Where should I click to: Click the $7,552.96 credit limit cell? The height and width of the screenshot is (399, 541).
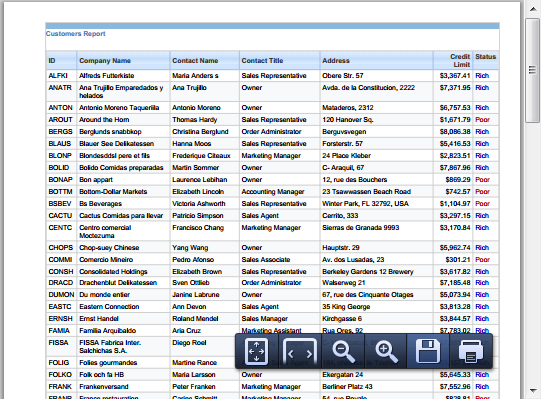pyautogui.click(x=453, y=387)
